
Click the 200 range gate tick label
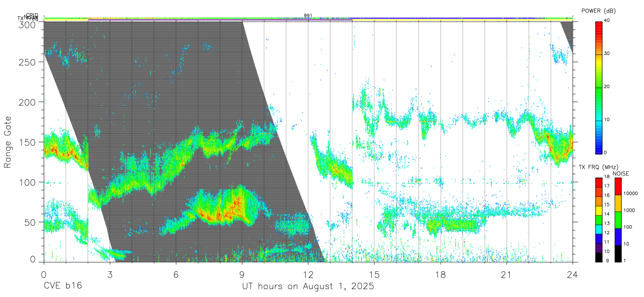(28, 102)
